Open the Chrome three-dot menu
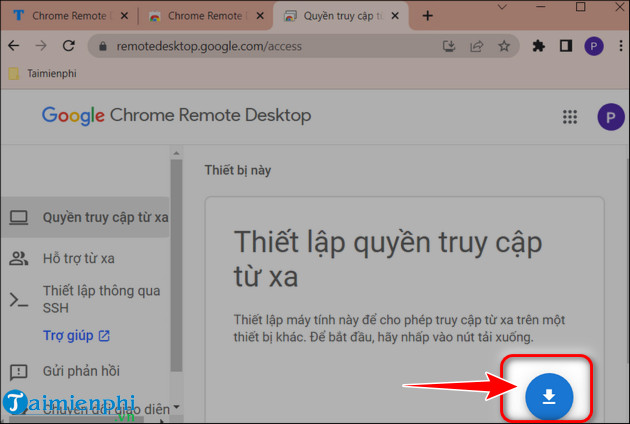This screenshot has width=630, height=424. pyautogui.click(x=621, y=46)
